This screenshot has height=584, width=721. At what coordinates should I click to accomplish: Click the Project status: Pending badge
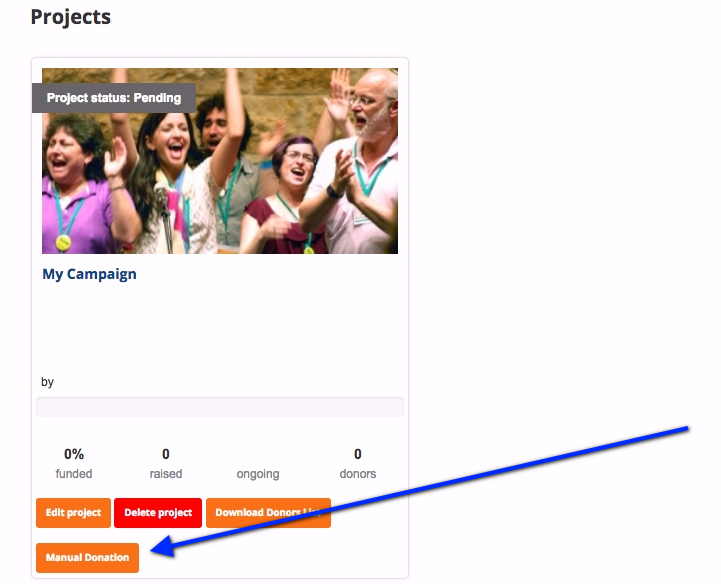[114, 98]
